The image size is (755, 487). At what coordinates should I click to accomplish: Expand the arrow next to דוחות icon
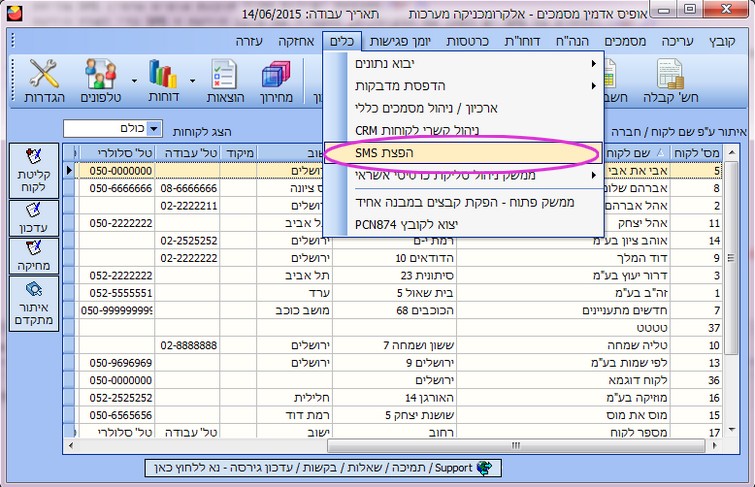click(x=192, y=81)
